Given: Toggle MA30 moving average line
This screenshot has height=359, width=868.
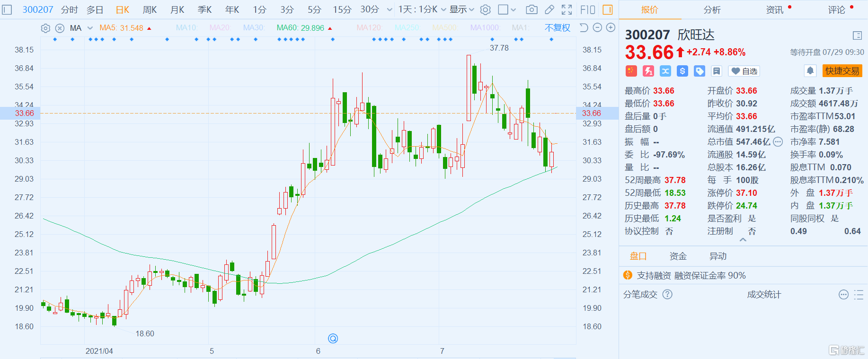Looking at the screenshot, I should tap(254, 28).
